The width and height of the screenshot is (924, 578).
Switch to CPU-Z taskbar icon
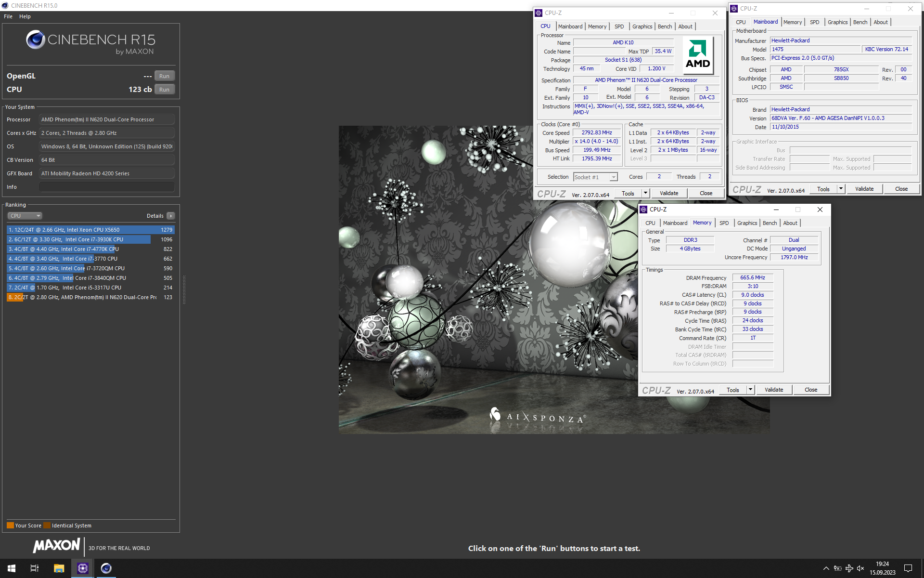(x=82, y=568)
